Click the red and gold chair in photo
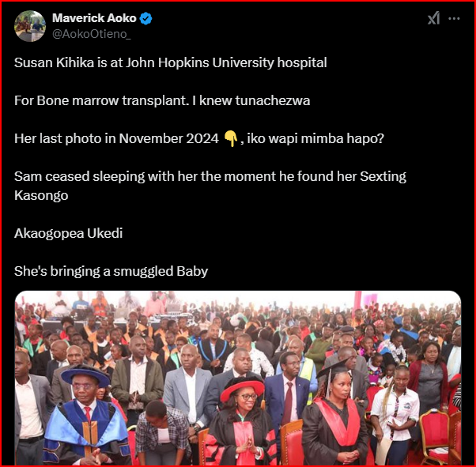 point(434,435)
